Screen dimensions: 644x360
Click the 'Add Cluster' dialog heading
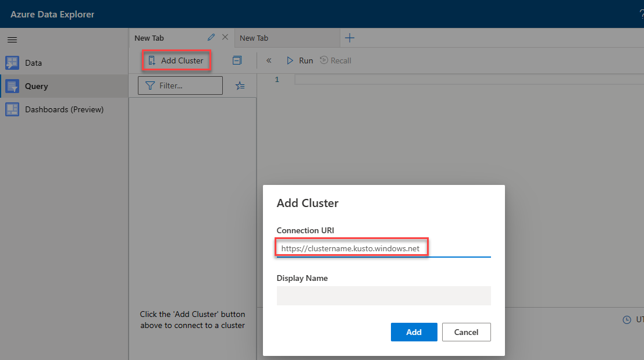coord(308,203)
